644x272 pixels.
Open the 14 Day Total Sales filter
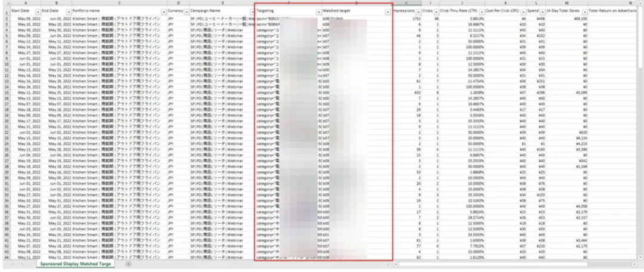[x=584, y=11]
